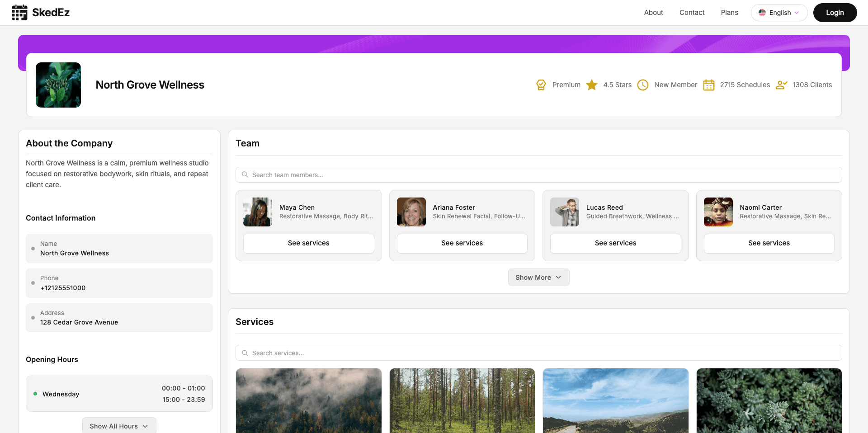Open the green succulents service image

tap(769, 400)
